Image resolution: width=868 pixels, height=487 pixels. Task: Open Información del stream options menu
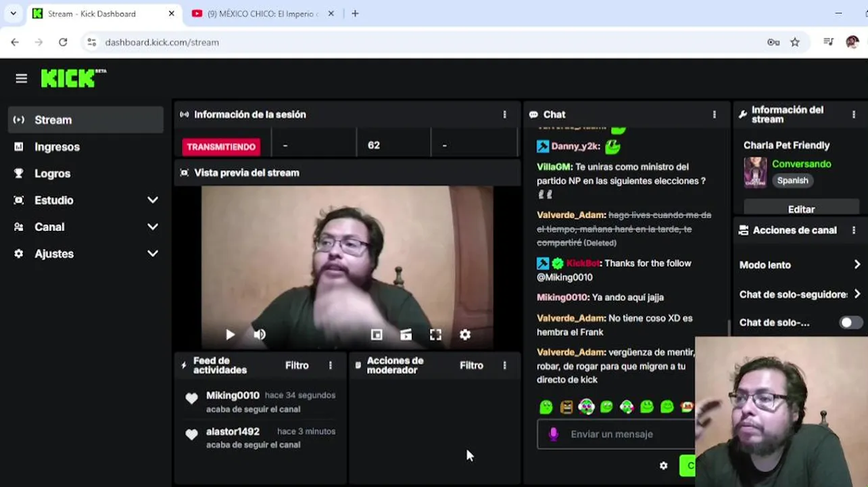854,115
